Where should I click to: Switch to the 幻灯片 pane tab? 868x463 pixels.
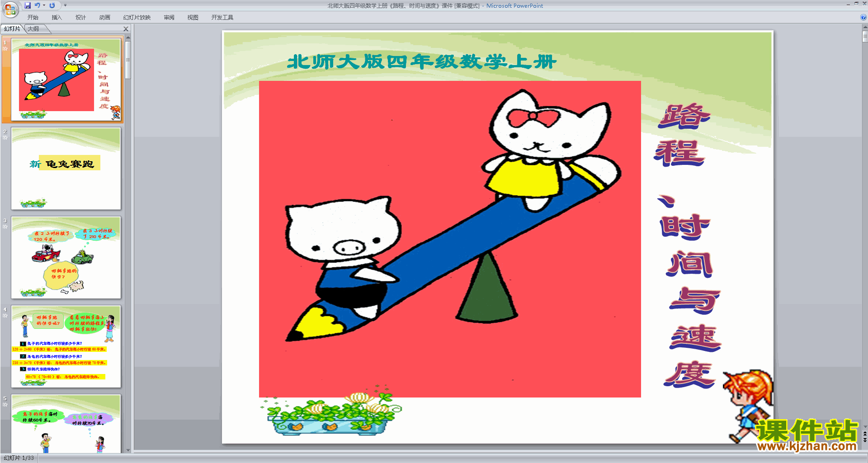tap(12, 29)
